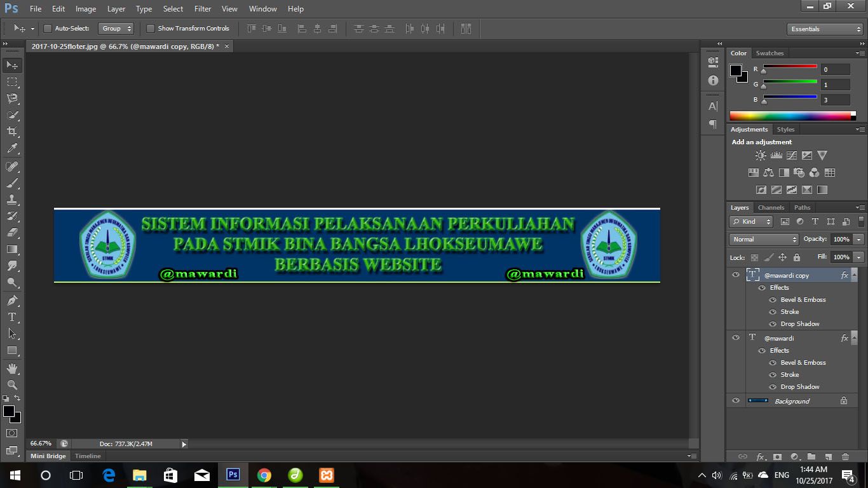Select the Clone Stamp tool
This screenshot has width=868, height=488.
pyautogui.click(x=12, y=200)
